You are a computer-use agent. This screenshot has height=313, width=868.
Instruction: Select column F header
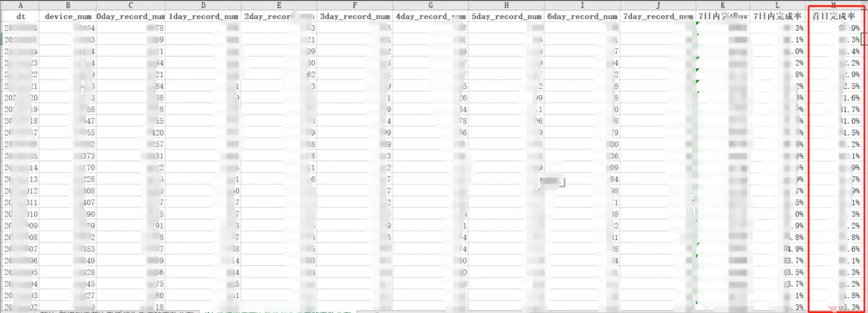point(355,5)
